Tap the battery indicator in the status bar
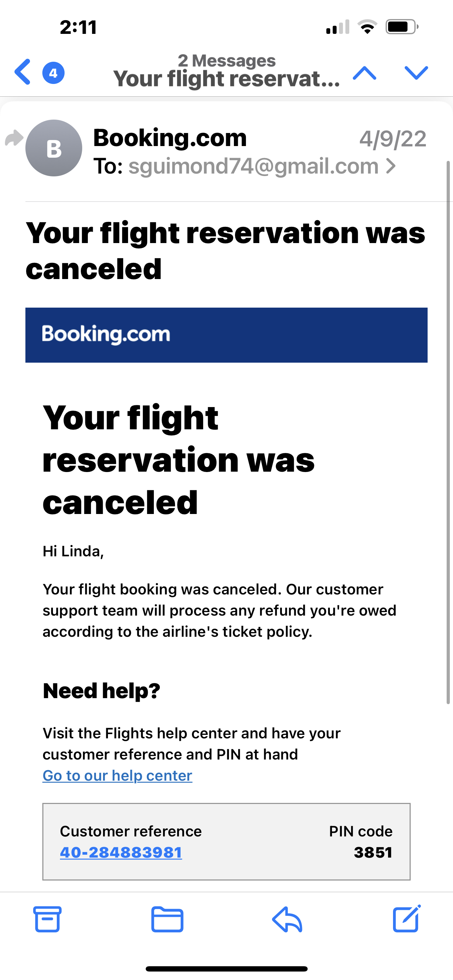Viewport: 453px width, 980px height. [401, 26]
